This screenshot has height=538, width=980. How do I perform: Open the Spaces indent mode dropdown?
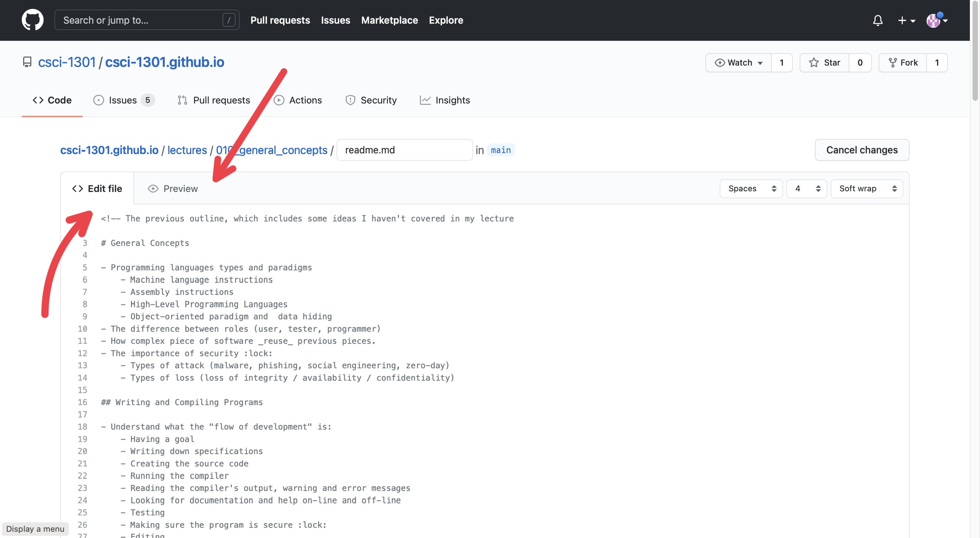[x=751, y=188]
